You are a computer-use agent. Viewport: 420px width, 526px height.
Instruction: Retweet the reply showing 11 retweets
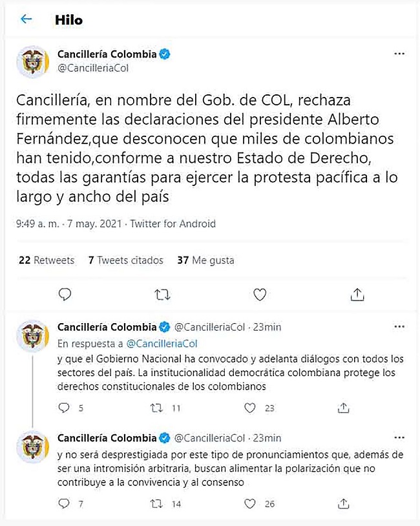[x=156, y=408]
